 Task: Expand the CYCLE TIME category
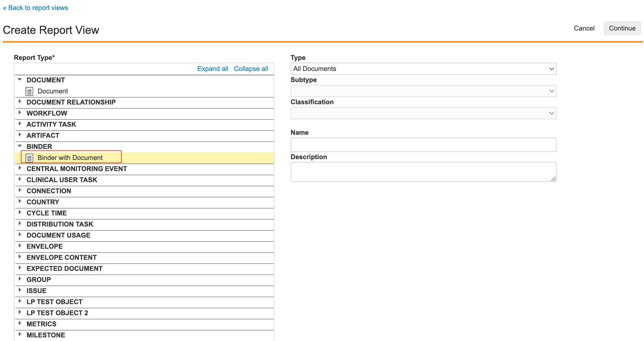[x=20, y=213]
